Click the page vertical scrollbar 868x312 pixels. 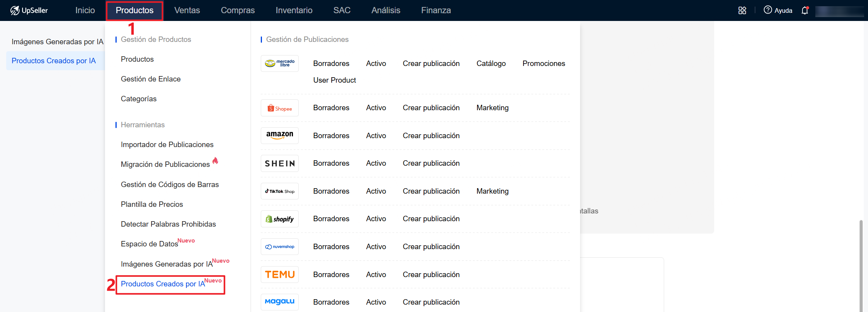pyautogui.click(x=861, y=266)
